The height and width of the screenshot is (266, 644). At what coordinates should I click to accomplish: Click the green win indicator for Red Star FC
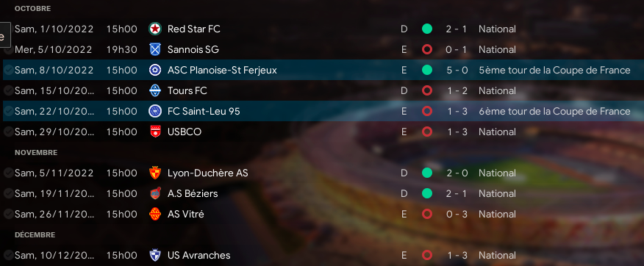(x=427, y=29)
